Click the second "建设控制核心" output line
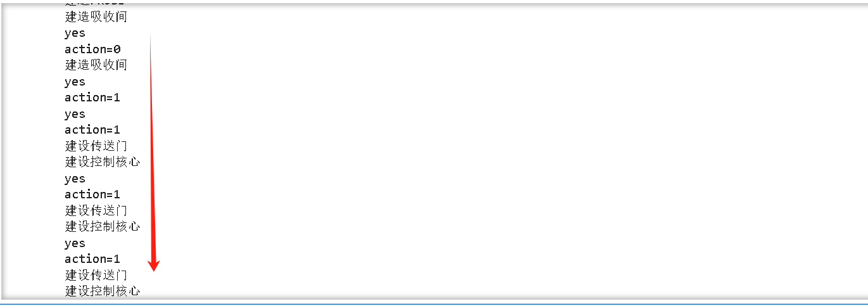 (x=103, y=227)
